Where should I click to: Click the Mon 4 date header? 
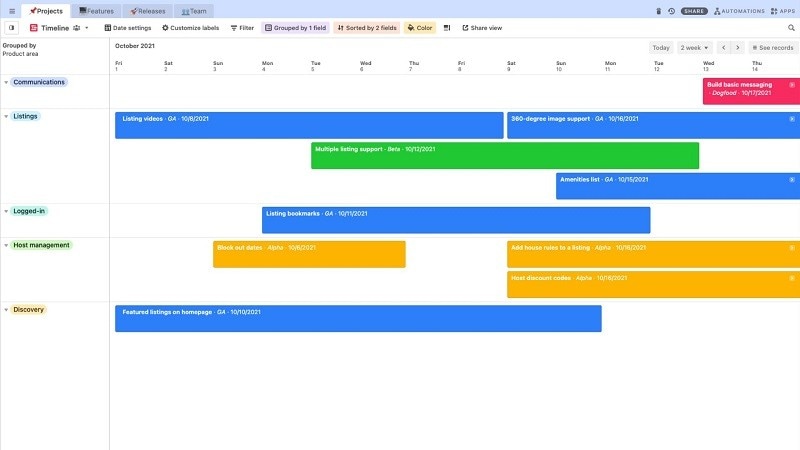point(267,66)
